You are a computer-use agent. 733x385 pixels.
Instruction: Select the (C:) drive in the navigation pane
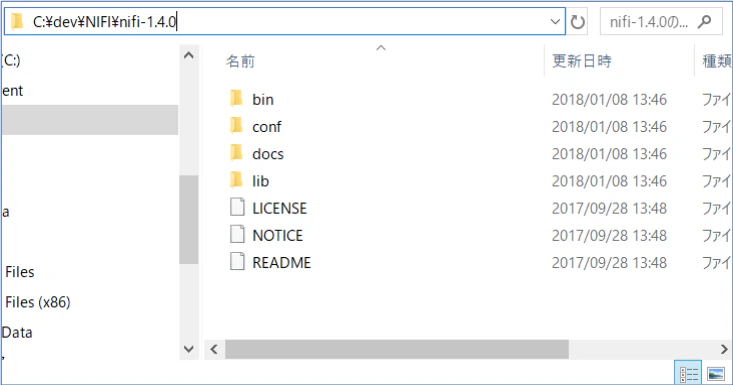11,60
